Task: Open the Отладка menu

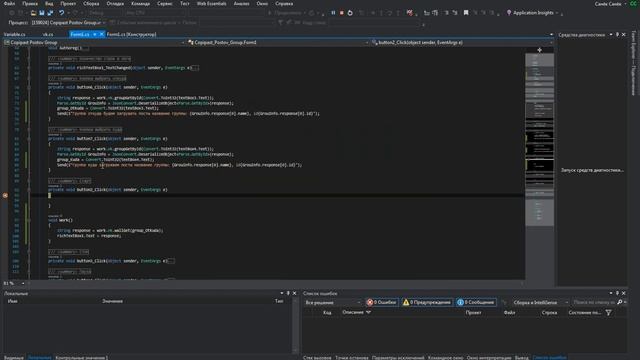Action: [115, 3]
